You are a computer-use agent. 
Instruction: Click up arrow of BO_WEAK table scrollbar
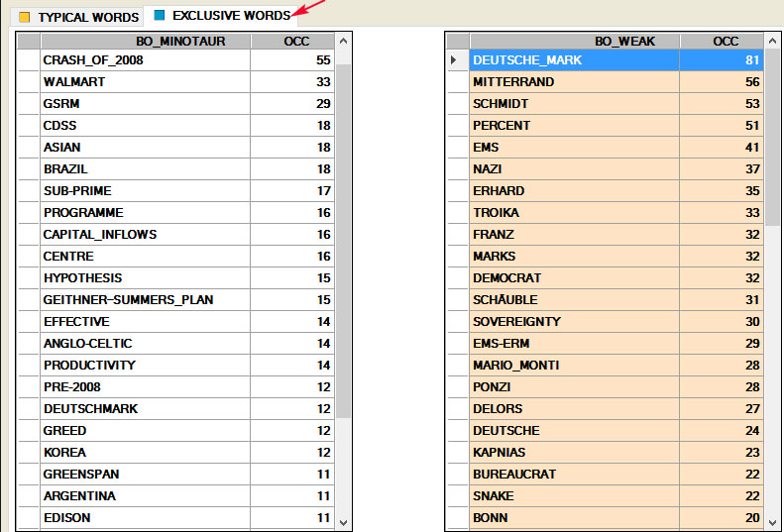tap(772, 41)
